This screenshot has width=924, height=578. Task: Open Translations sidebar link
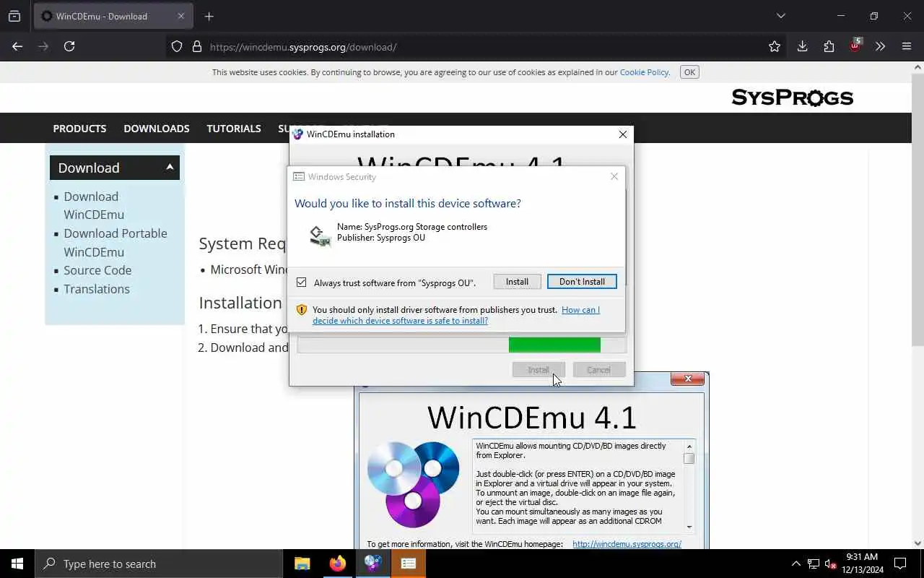(97, 289)
